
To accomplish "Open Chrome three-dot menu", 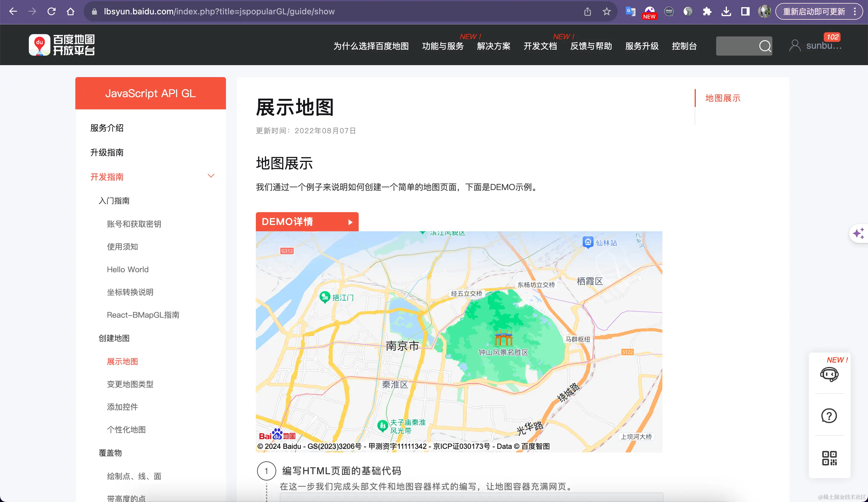I will click(x=855, y=12).
